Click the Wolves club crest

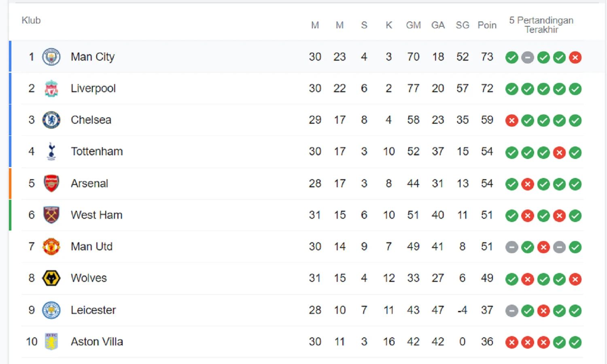click(51, 278)
